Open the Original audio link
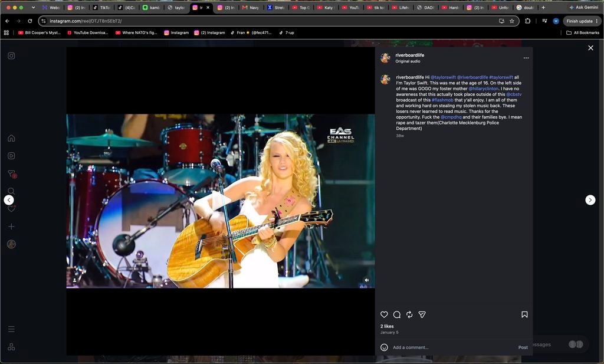This screenshot has height=364, width=604. click(x=408, y=61)
